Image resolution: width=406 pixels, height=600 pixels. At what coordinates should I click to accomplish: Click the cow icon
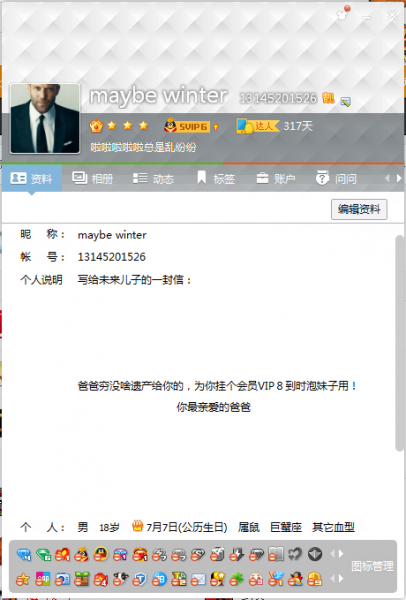120,579
